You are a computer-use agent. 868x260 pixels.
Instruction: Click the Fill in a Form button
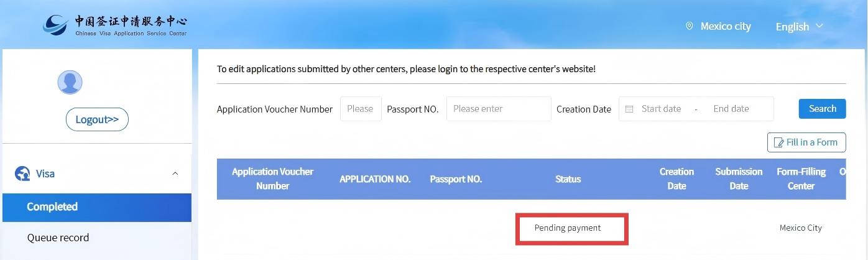pos(806,142)
